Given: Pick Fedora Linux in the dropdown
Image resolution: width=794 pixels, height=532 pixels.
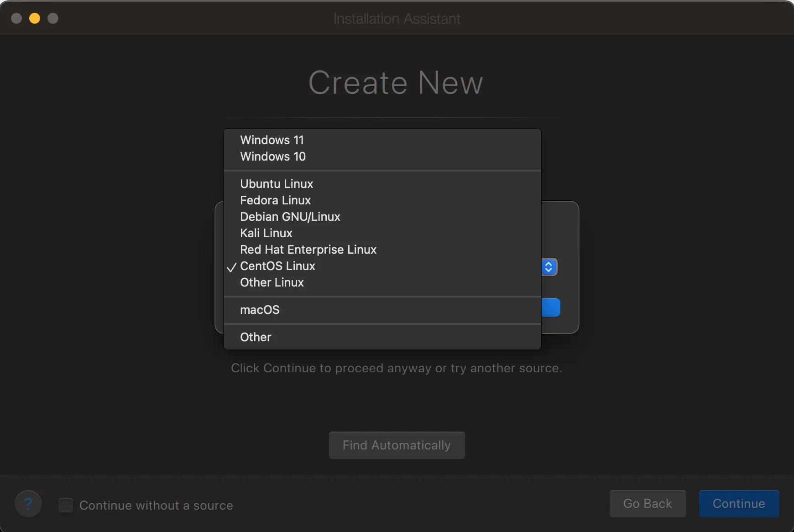Looking at the screenshot, I should tap(275, 200).
